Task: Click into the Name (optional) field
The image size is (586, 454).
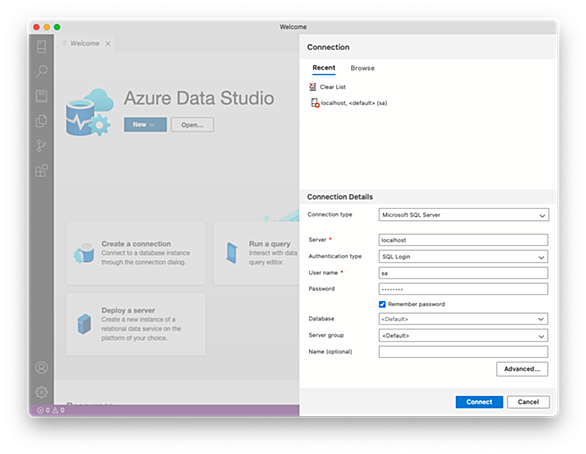Action: coord(463,352)
